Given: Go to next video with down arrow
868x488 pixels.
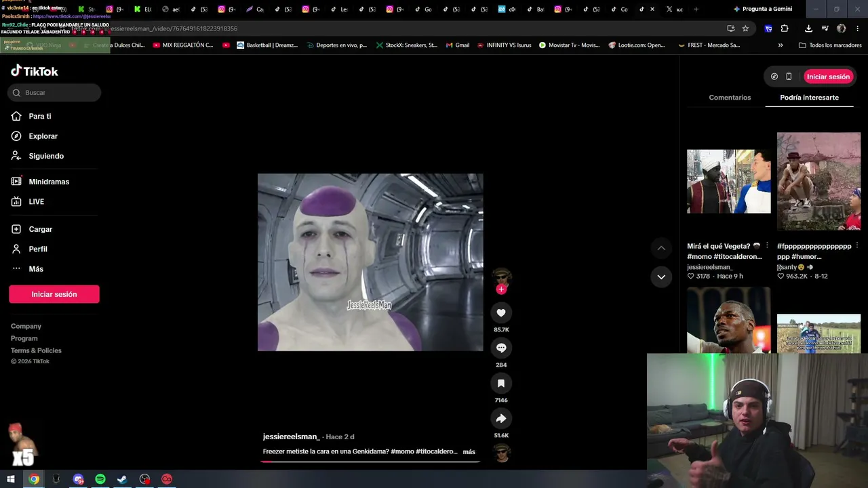Looking at the screenshot, I should [661, 277].
